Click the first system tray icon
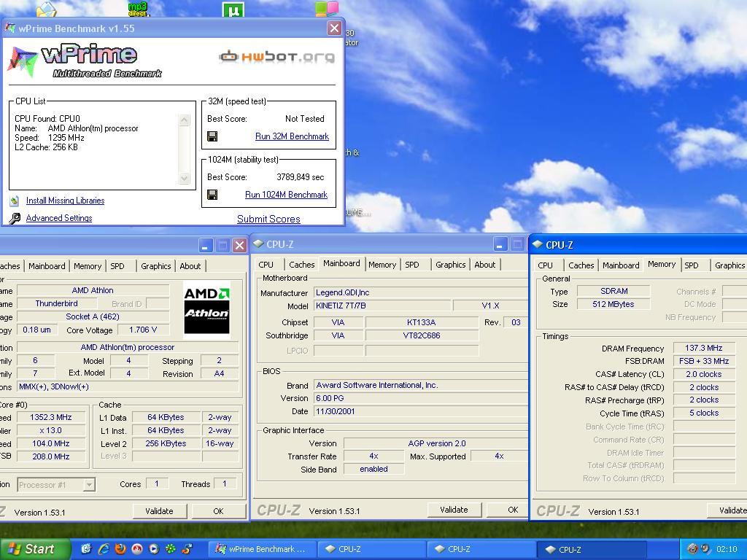The height and width of the screenshot is (560, 747). tap(693, 549)
